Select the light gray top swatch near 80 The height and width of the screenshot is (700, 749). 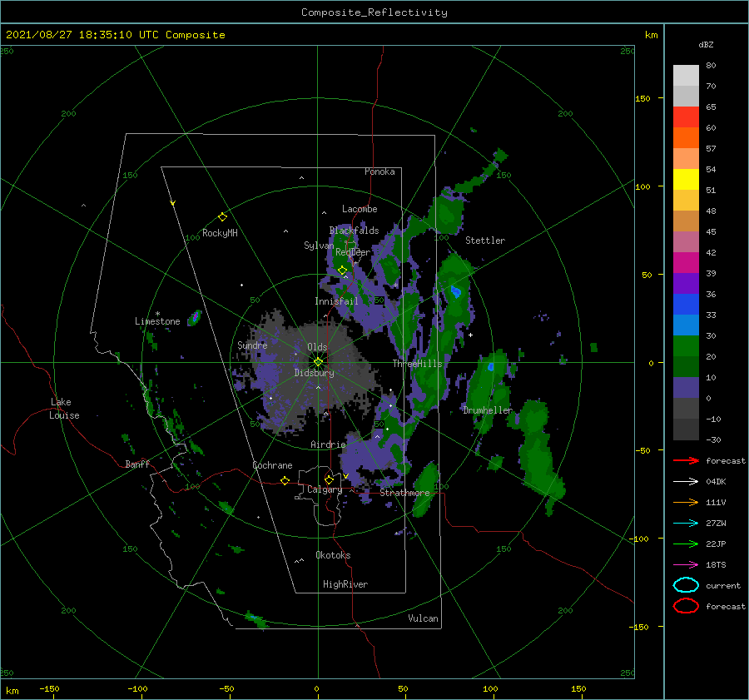tap(686, 75)
